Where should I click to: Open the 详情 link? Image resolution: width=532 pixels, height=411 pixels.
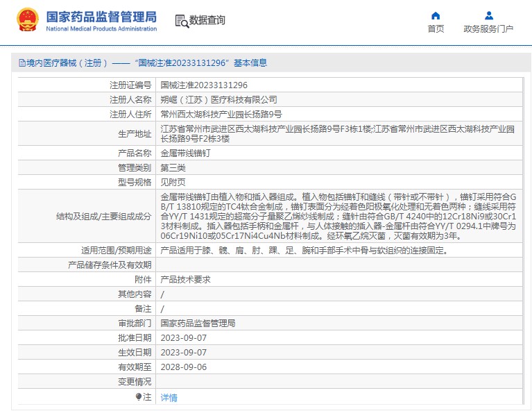click(x=169, y=397)
